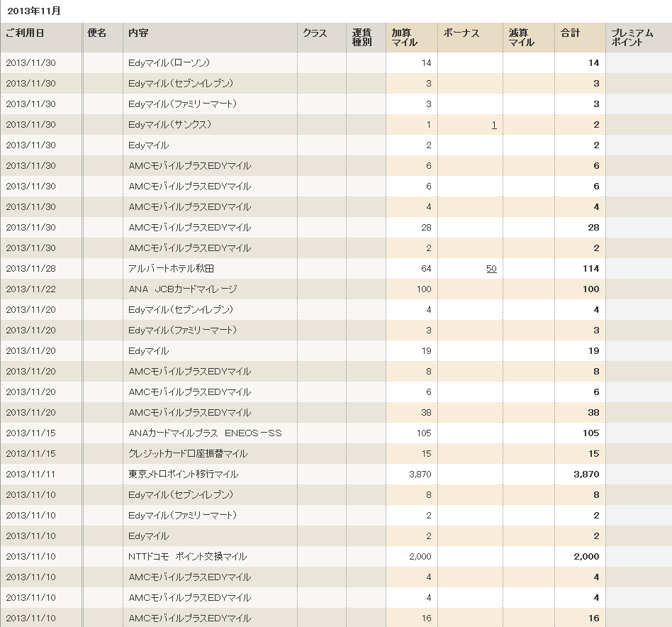Select the Edyマイル(サンクス) entry
This screenshot has height=627, width=672.
click(x=169, y=125)
